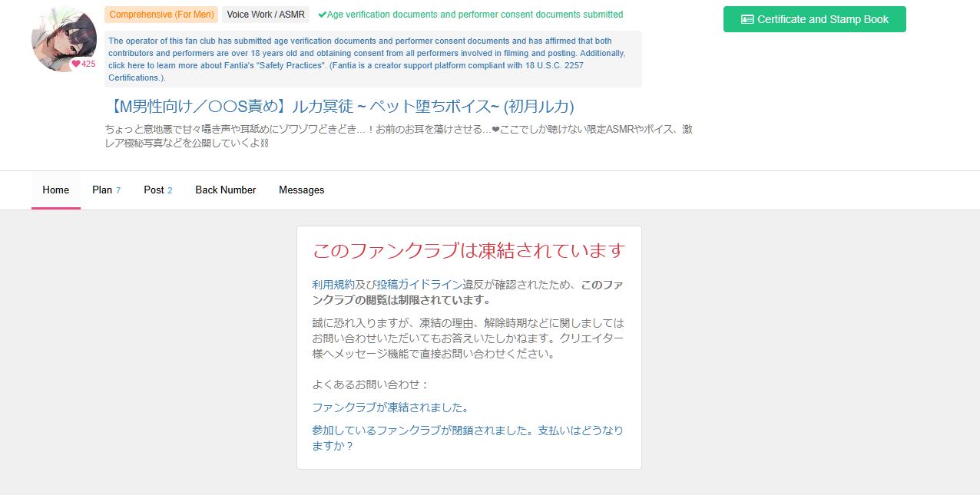Click the bold text このファンクラブの閲覧は制限されています
The width and height of the screenshot is (980, 495).
[468, 292]
